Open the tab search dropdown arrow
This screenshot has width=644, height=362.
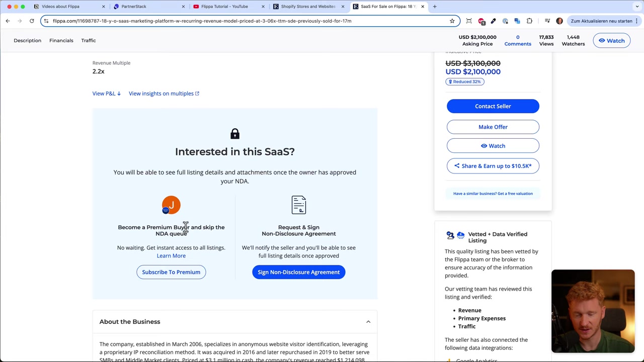[x=637, y=7]
